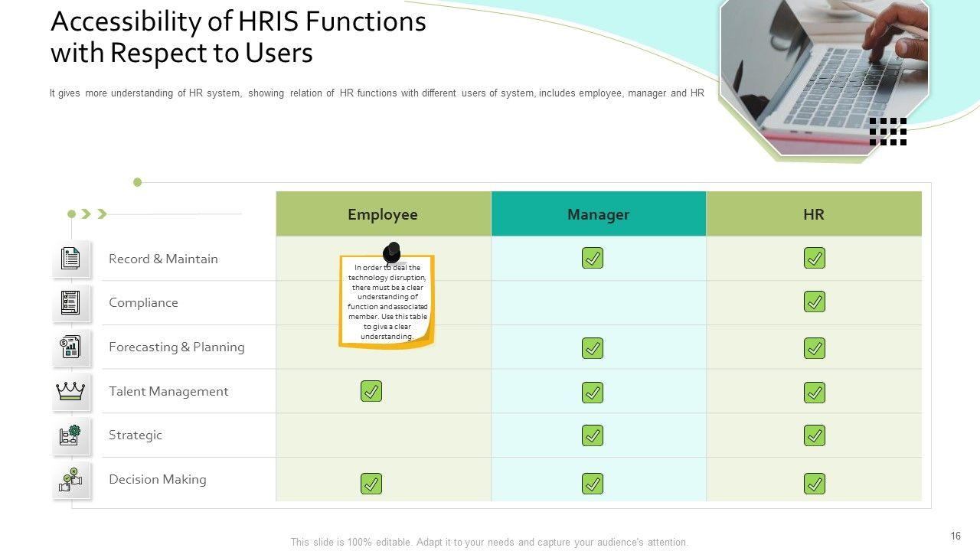
Task: Select the Talent Management crown icon
Action: pyautogui.click(x=71, y=392)
